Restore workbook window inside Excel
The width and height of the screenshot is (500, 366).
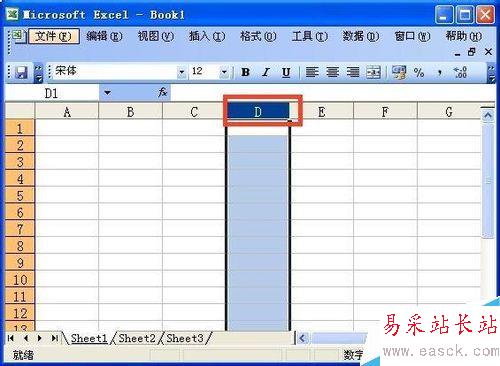coord(472,52)
